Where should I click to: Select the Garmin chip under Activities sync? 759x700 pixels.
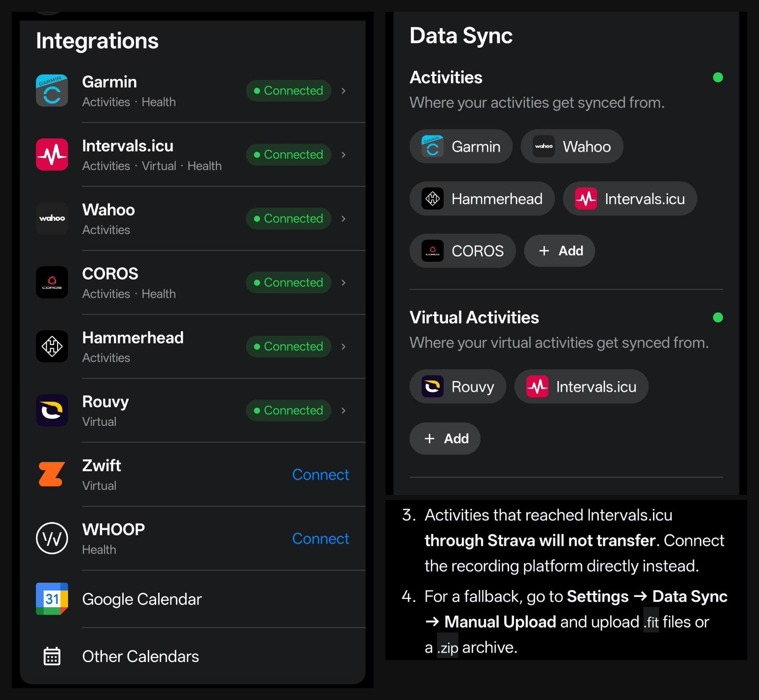[x=461, y=146]
